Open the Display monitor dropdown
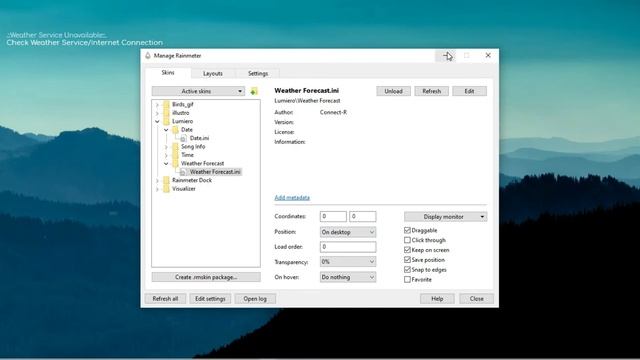Viewport: 640px width, 360px height. point(445,217)
